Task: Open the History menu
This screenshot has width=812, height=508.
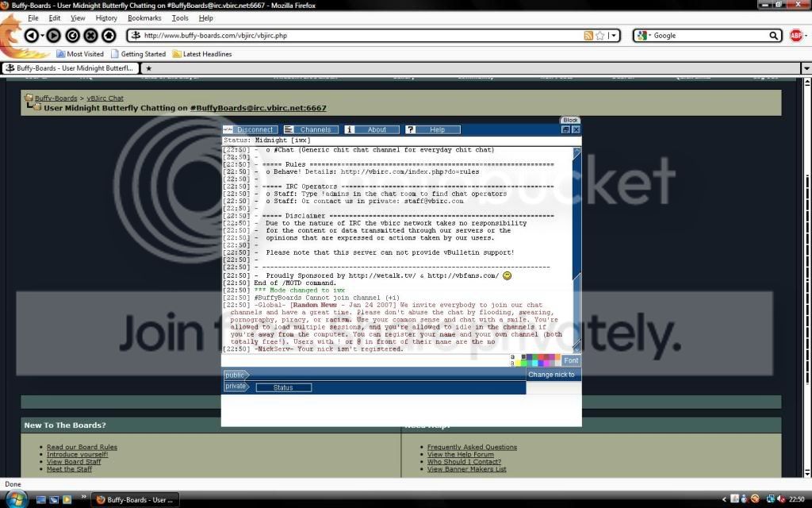Action: [x=106, y=17]
